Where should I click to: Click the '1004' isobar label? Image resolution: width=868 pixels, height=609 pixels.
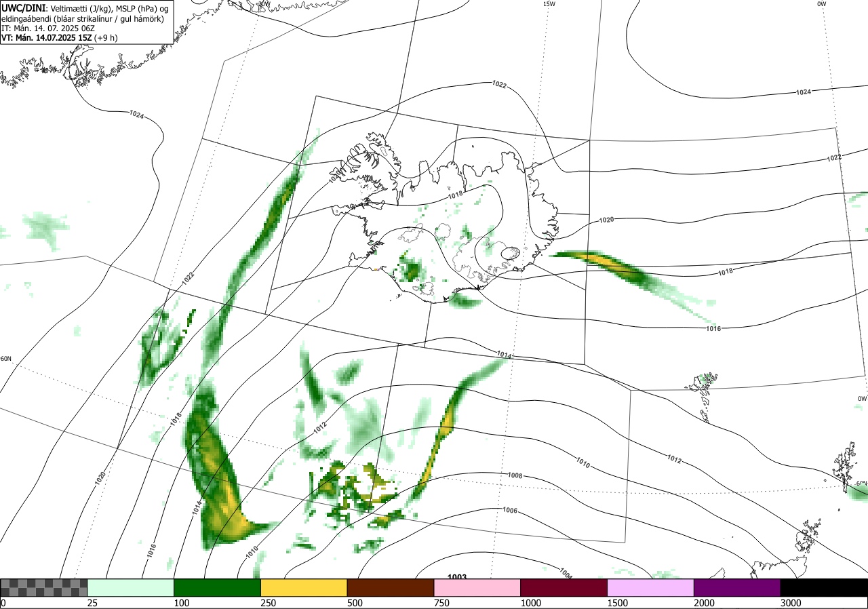pyautogui.click(x=566, y=574)
